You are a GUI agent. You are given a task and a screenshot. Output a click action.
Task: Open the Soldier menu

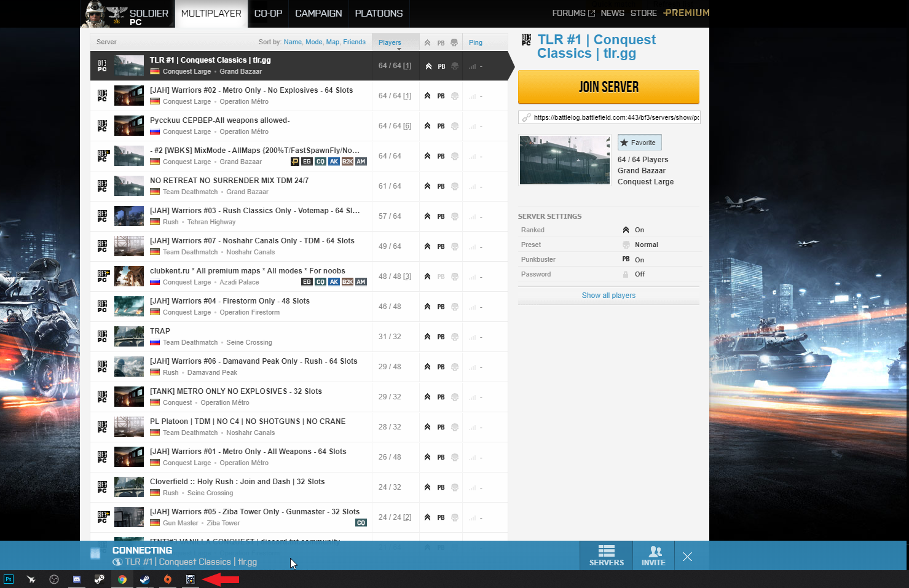[149, 14]
